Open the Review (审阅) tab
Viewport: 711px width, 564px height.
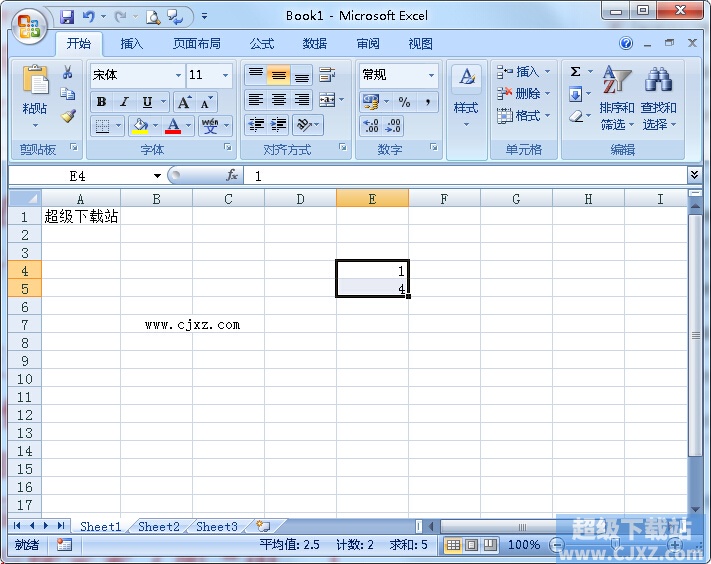tap(368, 44)
